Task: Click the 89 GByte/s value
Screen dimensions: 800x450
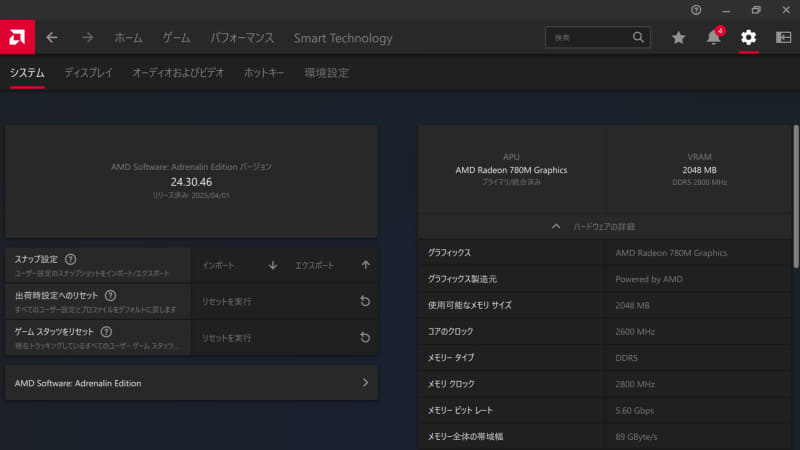Action: (636, 436)
